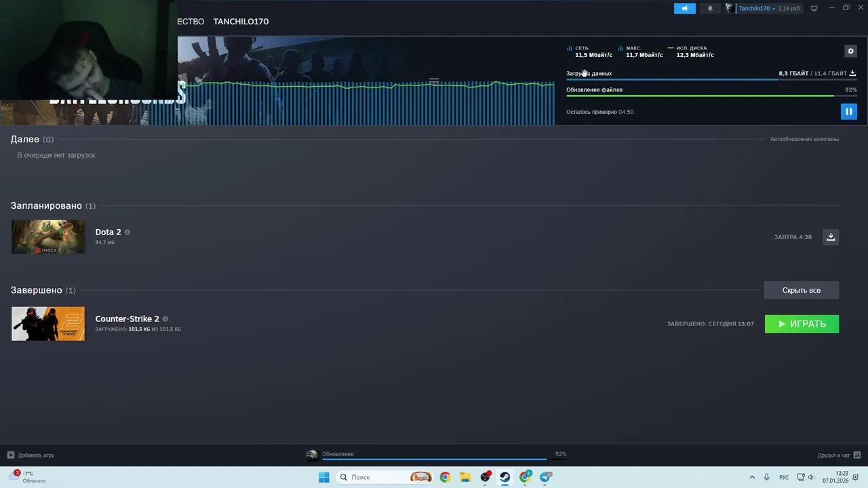Click В очереди нет загрузок text
This screenshot has width=868, height=488.
pyautogui.click(x=56, y=155)
